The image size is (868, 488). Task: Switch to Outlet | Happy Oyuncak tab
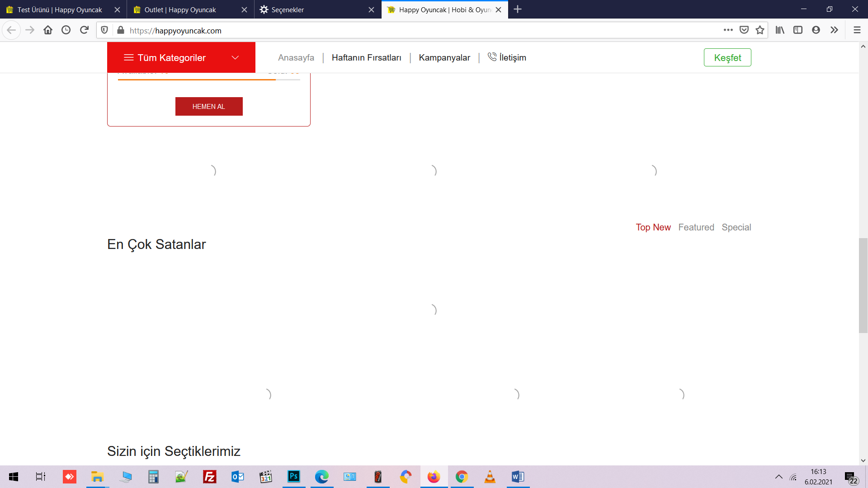click(190, 9)
